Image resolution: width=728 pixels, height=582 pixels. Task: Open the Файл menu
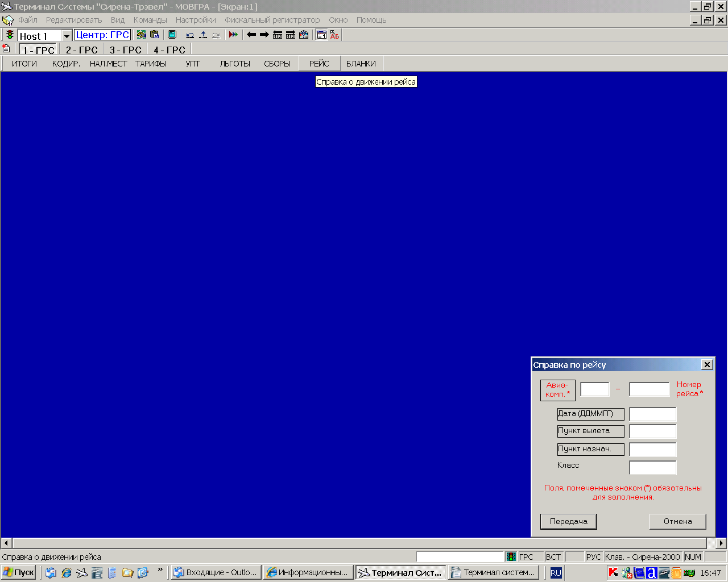point(28,20)
